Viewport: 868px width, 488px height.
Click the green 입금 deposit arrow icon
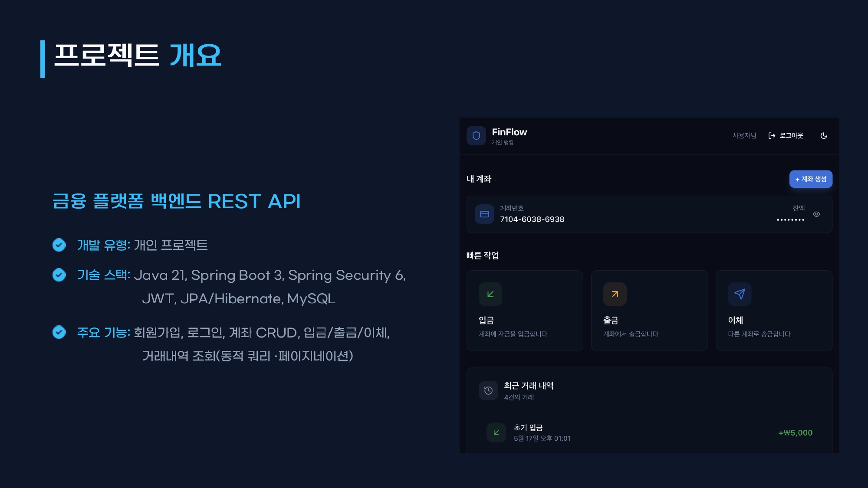coord(490,294)
